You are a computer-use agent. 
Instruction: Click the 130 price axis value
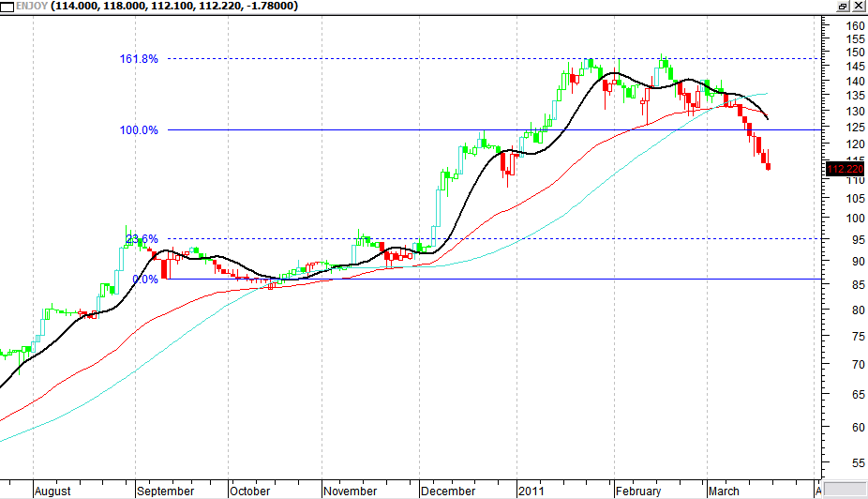(855, 111)
